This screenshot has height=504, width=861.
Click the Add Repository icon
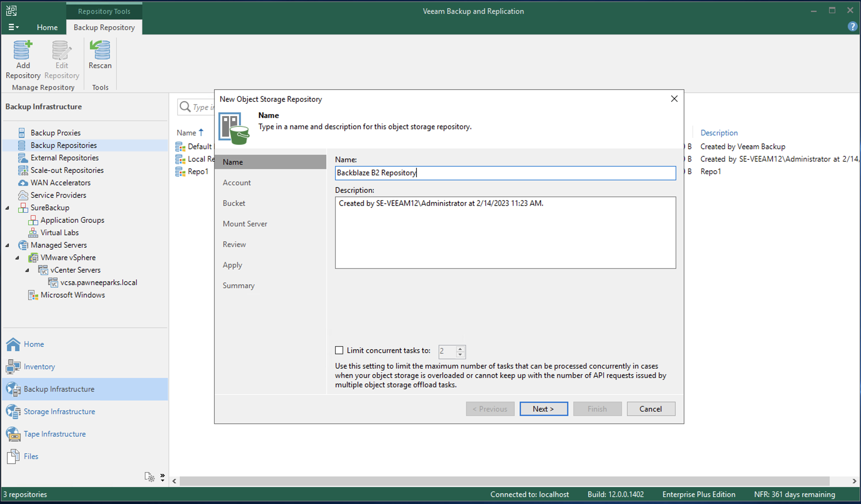pyautogui.click(x=23, y=50)
